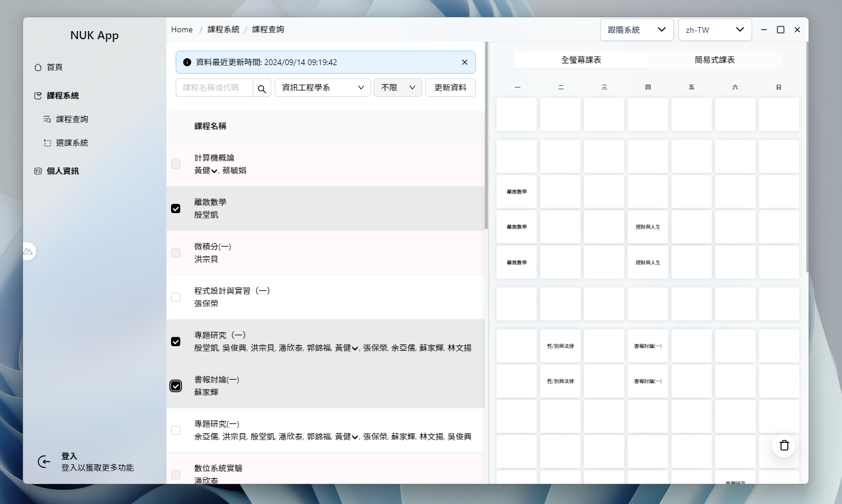The image size is (842, 504).
Task: Click teacher name 張保榮 under 程式設計與實習
Action: click(206, 304)
